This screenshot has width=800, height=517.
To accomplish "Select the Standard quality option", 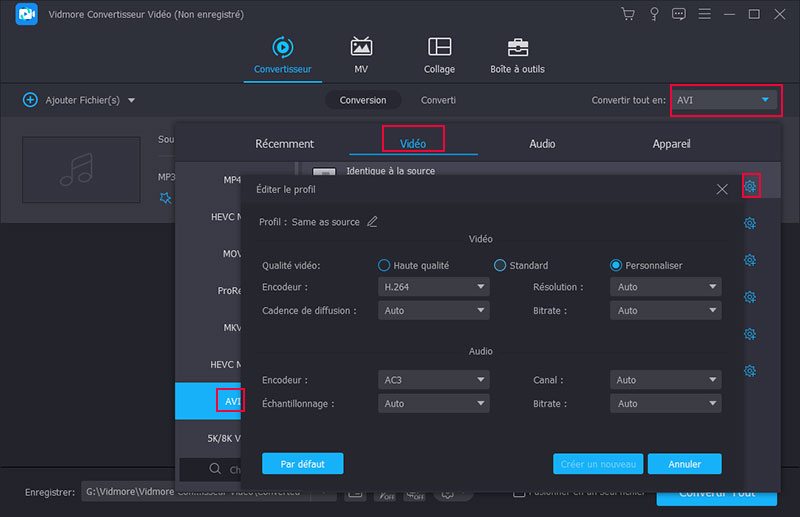I will point(500,265).
